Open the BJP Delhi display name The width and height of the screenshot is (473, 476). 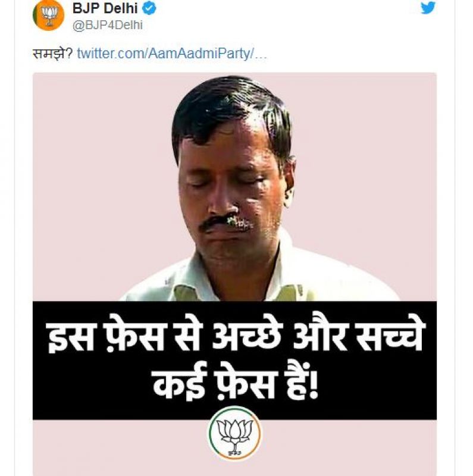(x=105, y=8)
